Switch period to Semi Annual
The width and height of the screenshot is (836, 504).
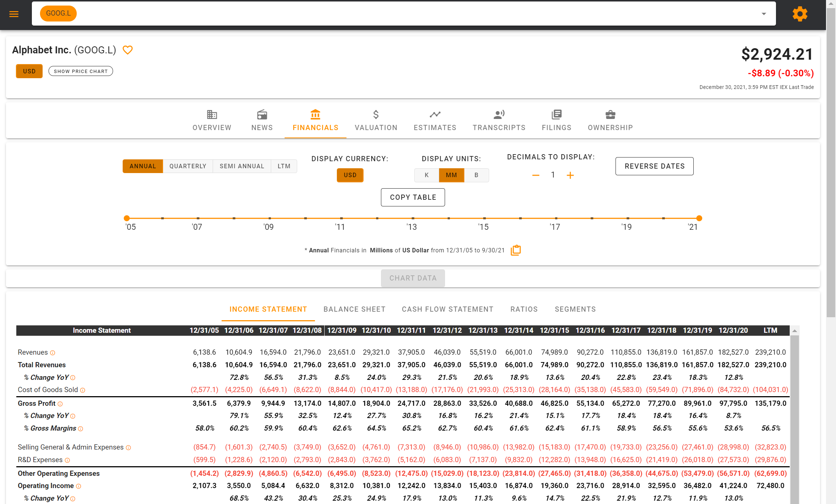click(242, 166)
